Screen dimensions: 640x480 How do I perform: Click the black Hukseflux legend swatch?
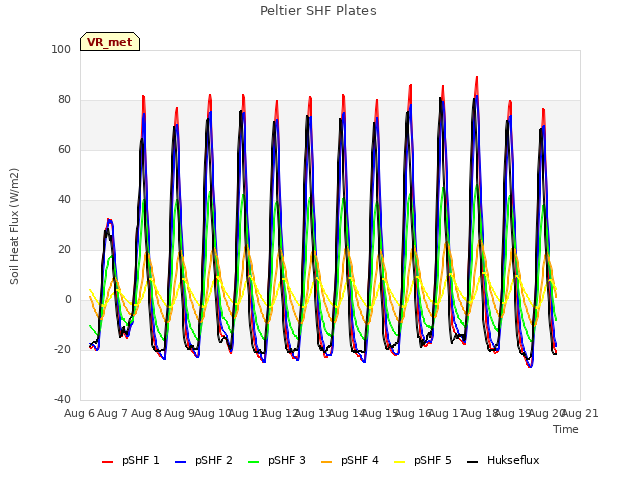point(473,462)
